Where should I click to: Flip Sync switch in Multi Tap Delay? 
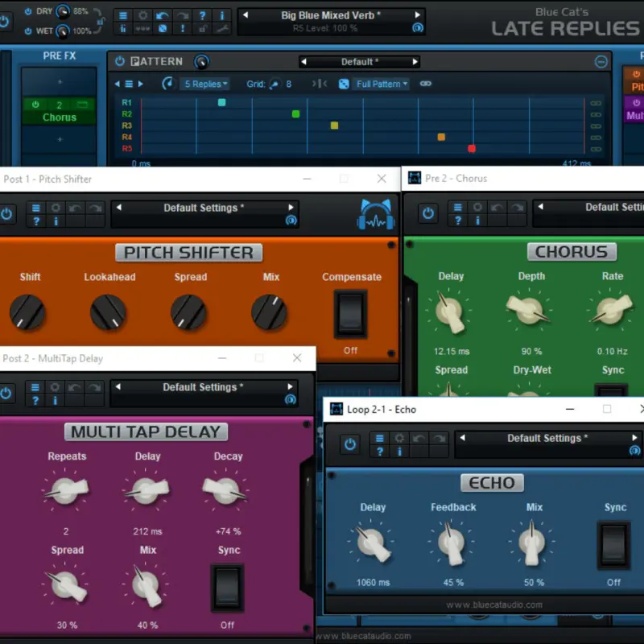(227, 588)
